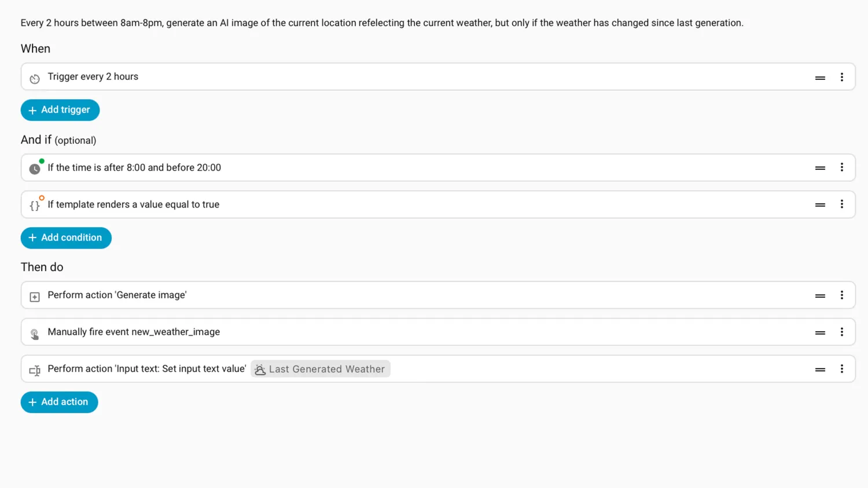The width and height of the screenshot is (868, 488).
Task: Open the 'Generate image' action row
Action: coord(438,295)
